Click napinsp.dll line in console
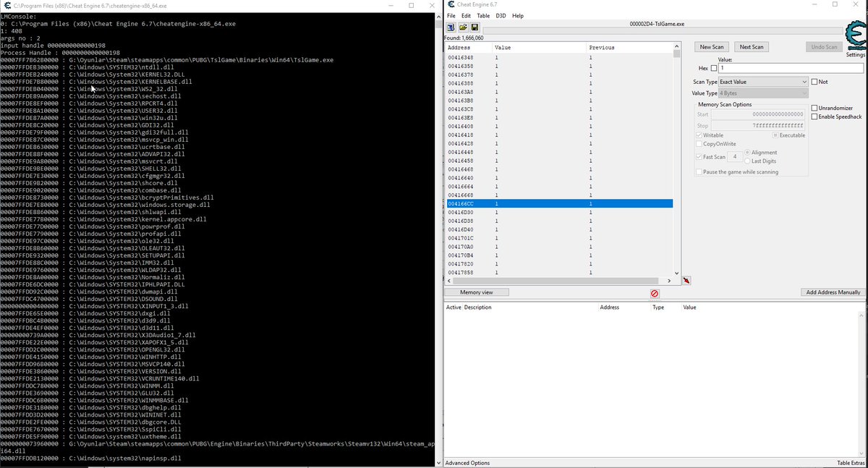Screen dimensions: 868x468 tap(90, 459)
